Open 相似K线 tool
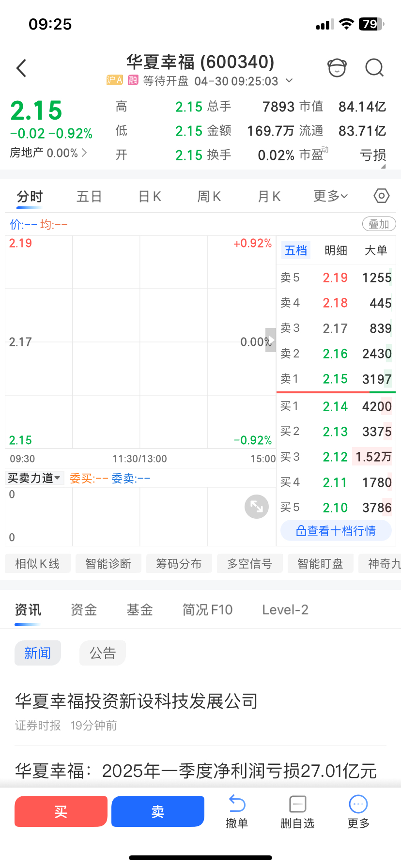The height and width of the screenshot is (868, 401). click(37, 563)
